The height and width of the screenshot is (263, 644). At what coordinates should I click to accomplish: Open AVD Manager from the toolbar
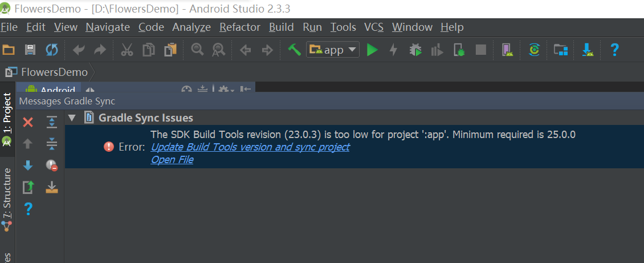[508, 50]
